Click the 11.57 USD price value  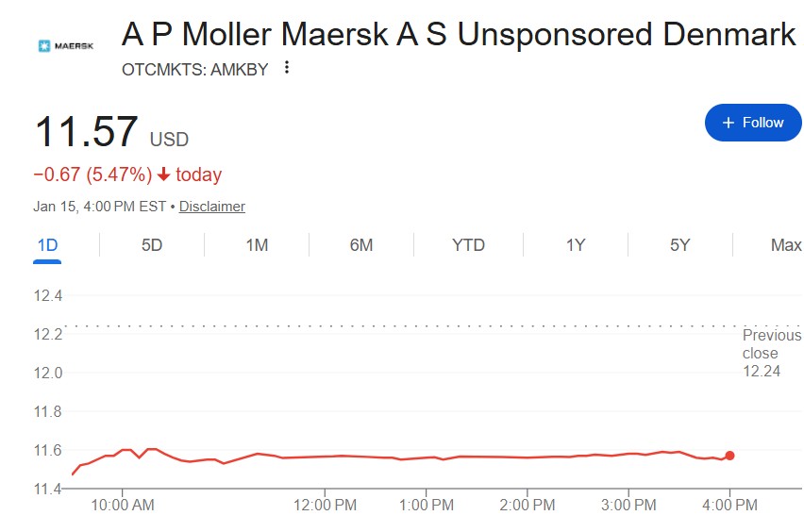pyautogui.click(x=87, y=132)
